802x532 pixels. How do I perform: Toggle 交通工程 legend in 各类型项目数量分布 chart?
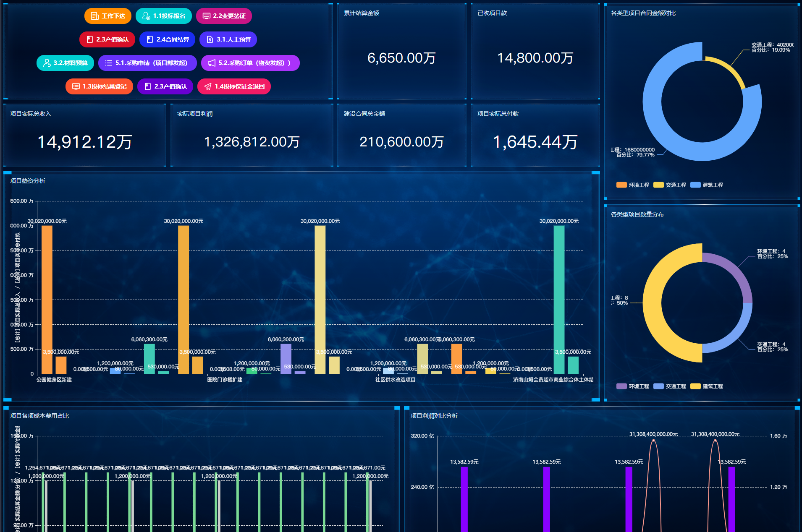click(x=670, y=386)
